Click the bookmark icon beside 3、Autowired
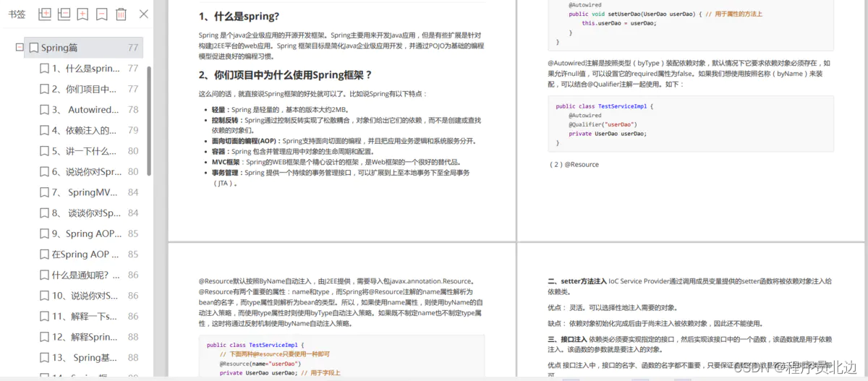Screen dimensions: 868x381 (x=44, y=110)
